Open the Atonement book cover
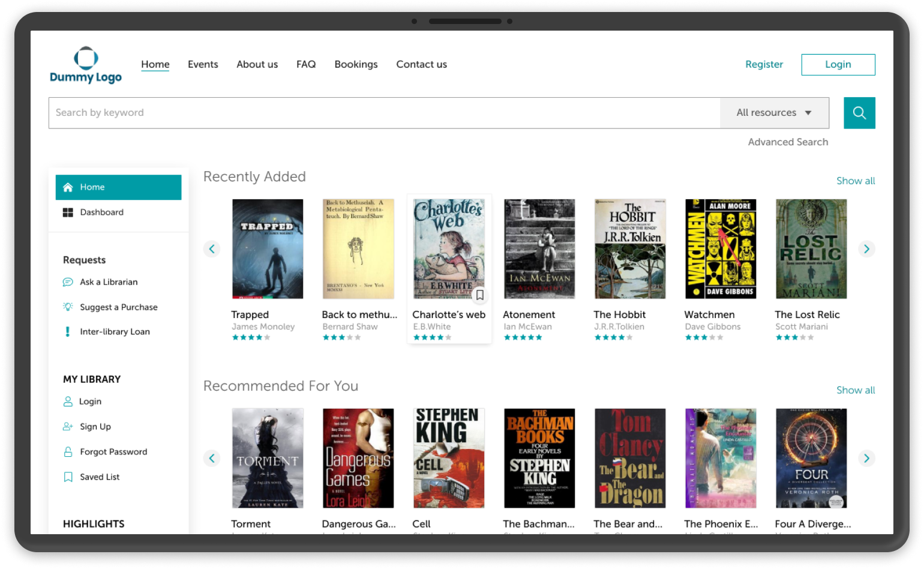The width and height of the screenshot is (924, 569). 539,249
